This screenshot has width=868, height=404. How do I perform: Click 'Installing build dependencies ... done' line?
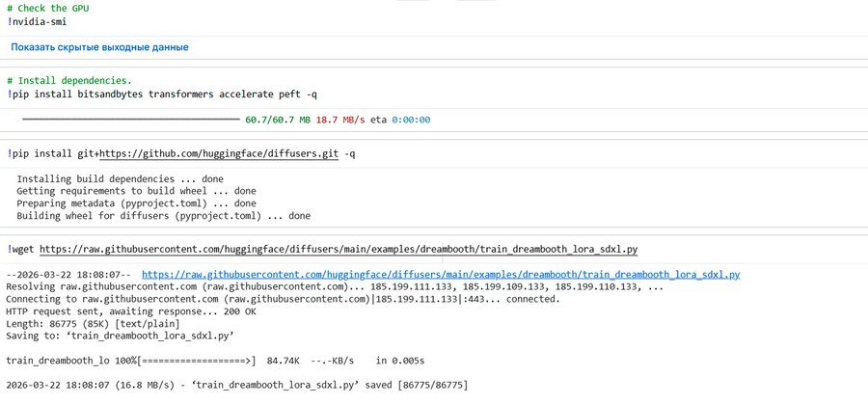point(121,179)
